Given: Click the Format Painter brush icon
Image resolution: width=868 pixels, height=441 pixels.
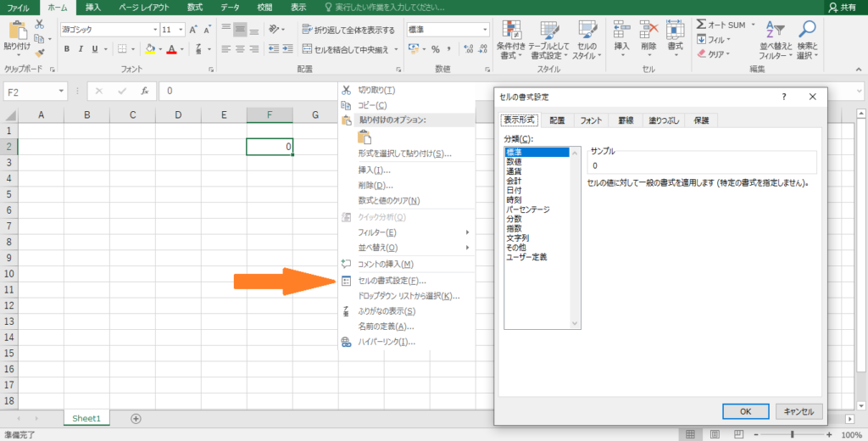Looking at the screenshot, I should click(39, 53).
